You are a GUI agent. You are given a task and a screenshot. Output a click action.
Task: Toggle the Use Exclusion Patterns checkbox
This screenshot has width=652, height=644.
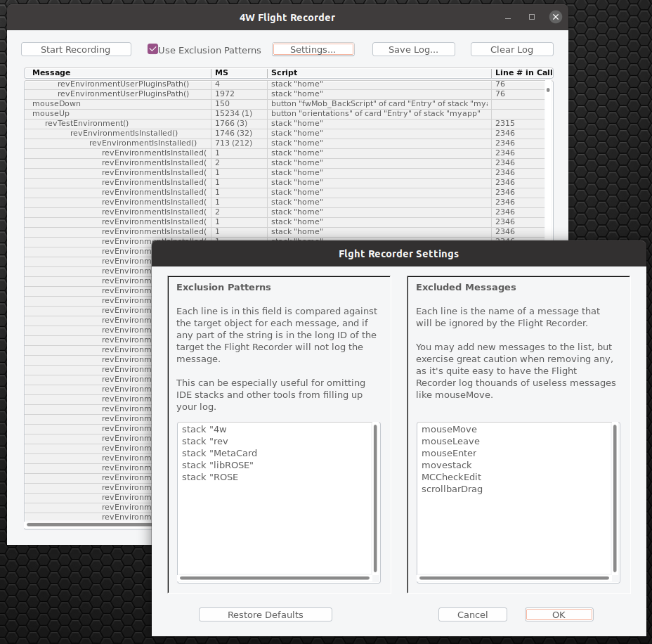click(x=152, y=49)
